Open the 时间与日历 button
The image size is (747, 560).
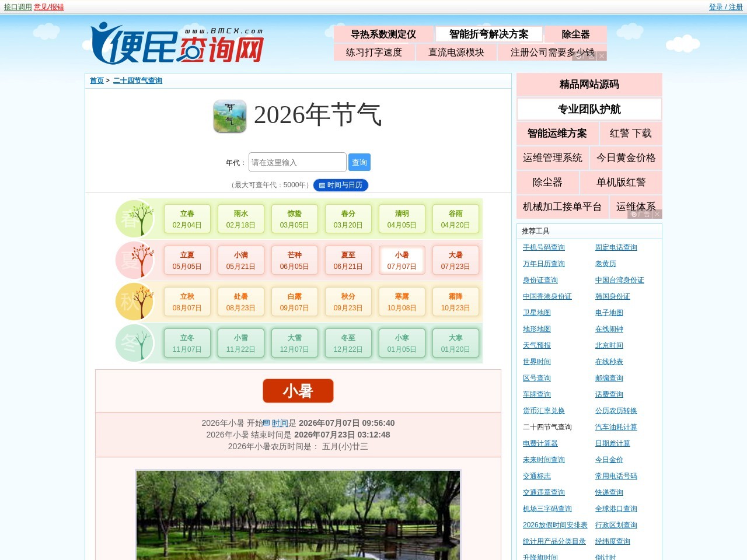click(x=341, y=185)
